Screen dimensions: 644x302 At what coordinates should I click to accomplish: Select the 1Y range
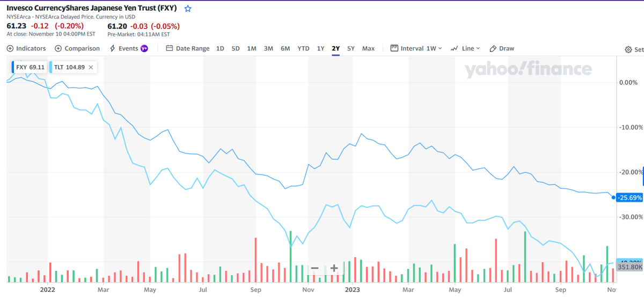(x=320, y=48)
